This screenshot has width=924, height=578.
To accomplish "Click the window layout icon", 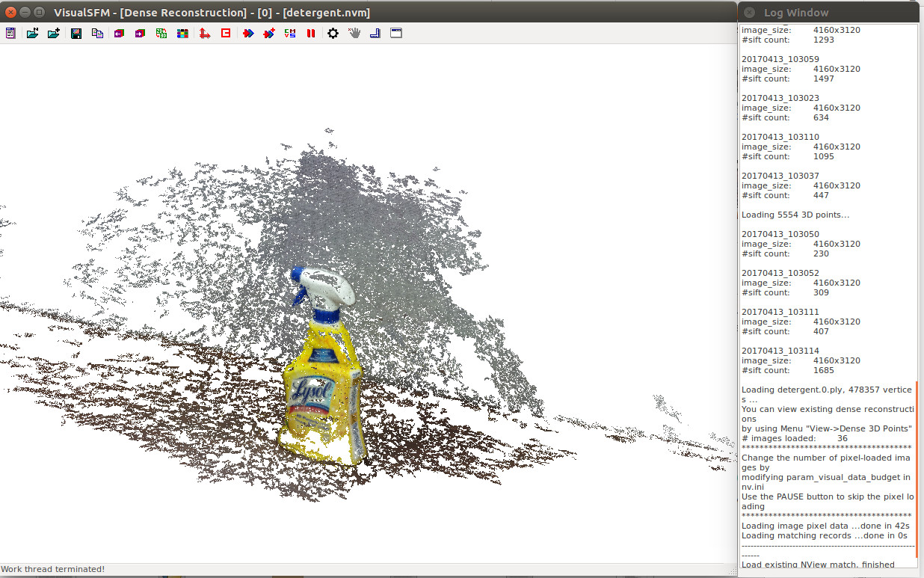I will [x=397, y=34].
